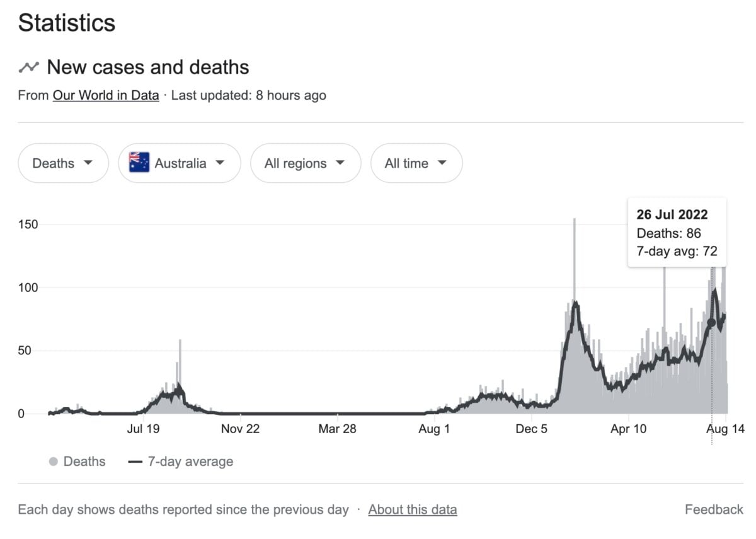Select the tallest death spike on the chart

[575, 252]
